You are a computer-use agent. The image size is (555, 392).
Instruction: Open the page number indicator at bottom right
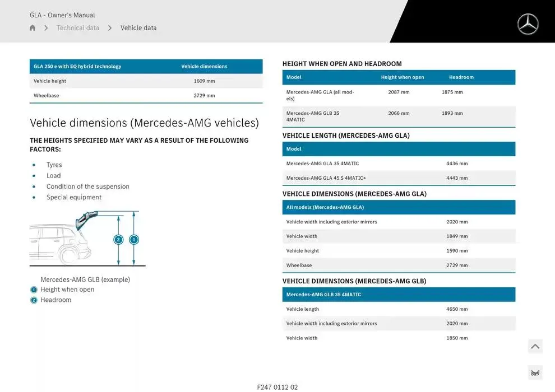[x=535, y=372]
